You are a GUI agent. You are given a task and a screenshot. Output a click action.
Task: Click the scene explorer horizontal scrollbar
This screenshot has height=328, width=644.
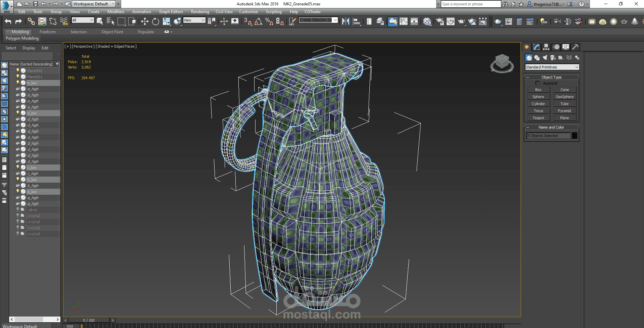click(x=35, y=319)
